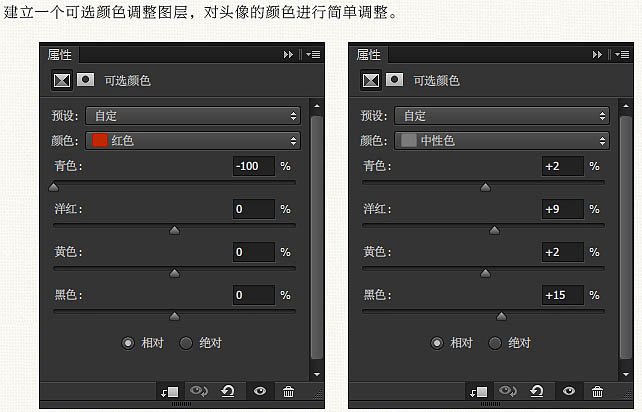This screenshot has width=642, height=412.
Task: Open the 红色 color dropdown
Action: pos(192,141)
